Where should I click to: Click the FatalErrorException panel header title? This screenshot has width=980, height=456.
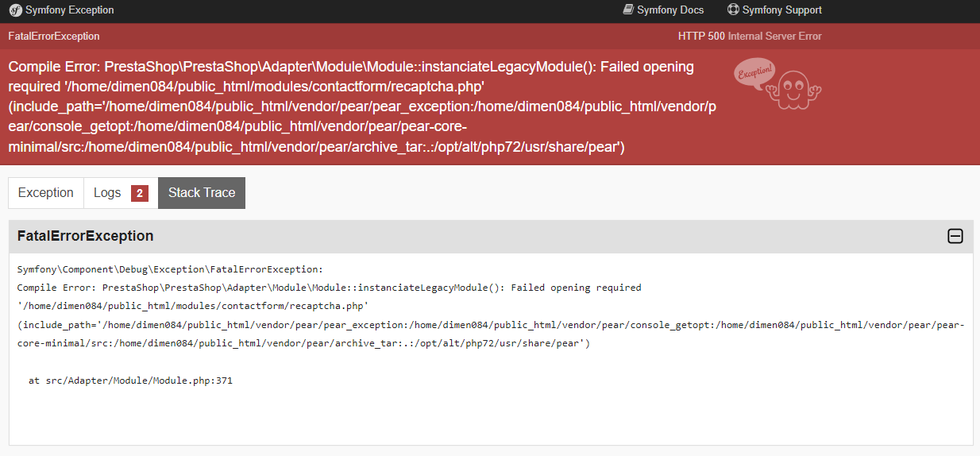pyautogui.click(x=86, y=236)
